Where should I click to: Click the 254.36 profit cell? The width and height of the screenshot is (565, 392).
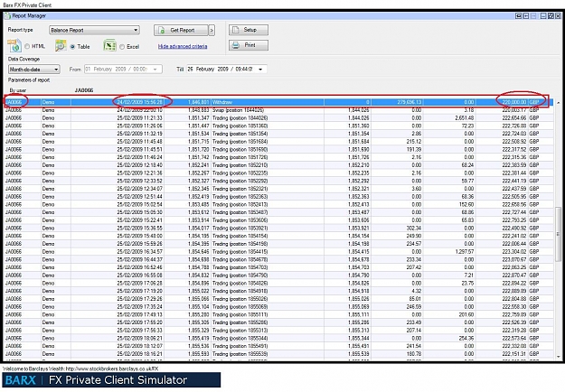pyautogui.click(x=466, y=339)
